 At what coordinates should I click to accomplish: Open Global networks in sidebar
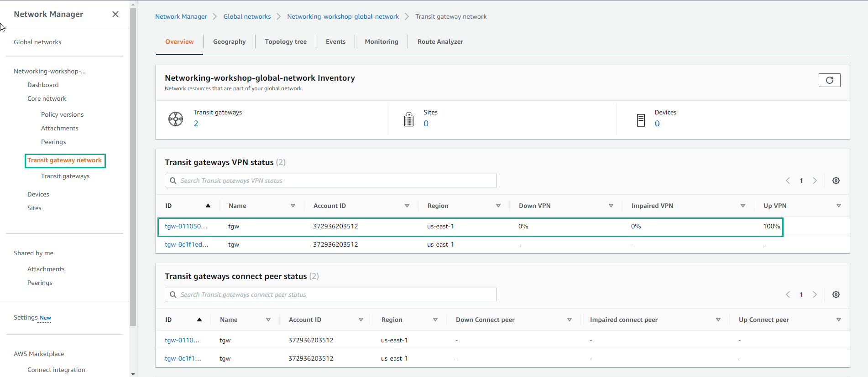(37, 42)
